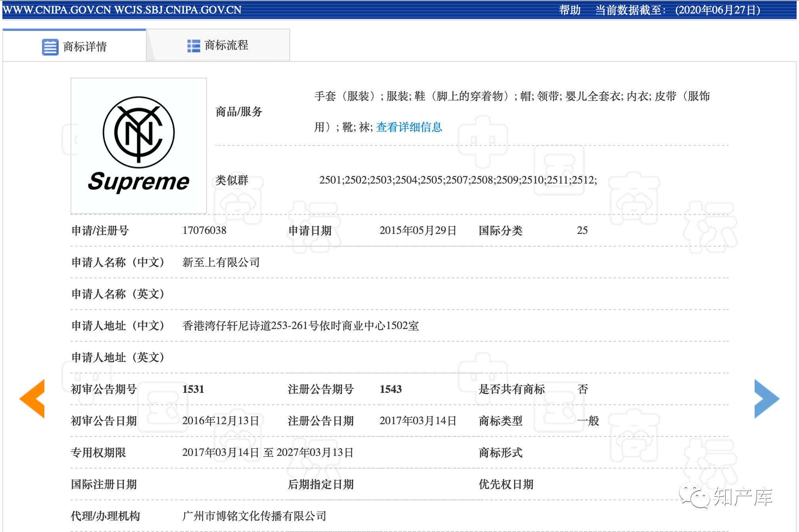This screenshot has width=799, height=532.
Task: Click the WeChat 知产库 logo icon
Action: pyautogui.click(x=694, y=496)
